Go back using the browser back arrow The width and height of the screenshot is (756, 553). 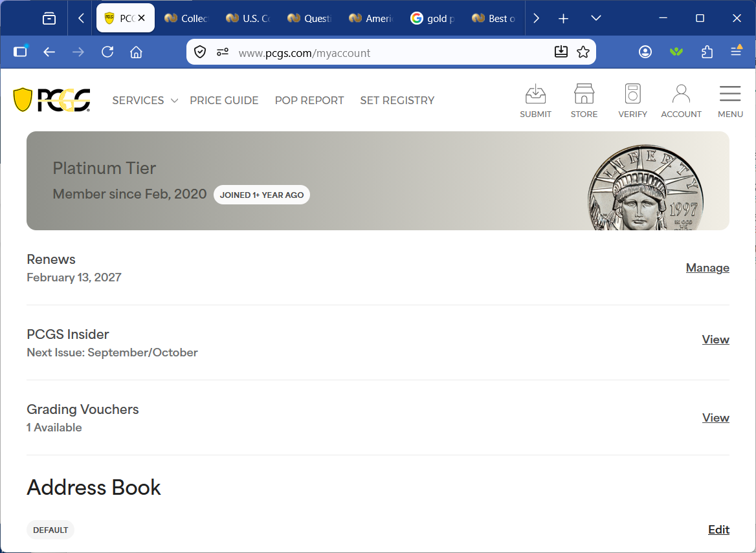click(x=49, y=52)
